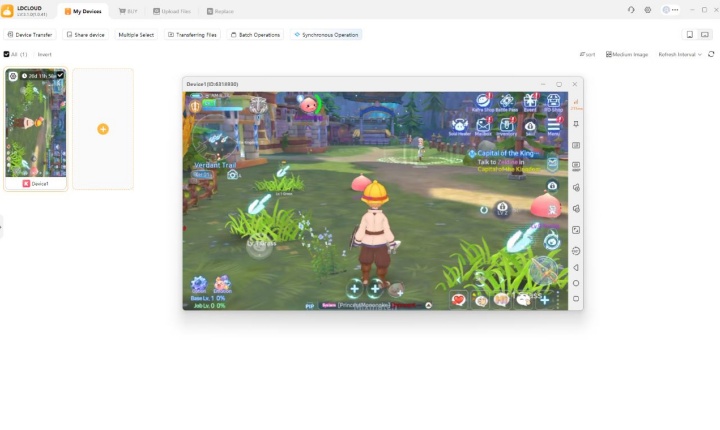Add a new device with plus button
720x430 pixels.
tap(103, 129)
